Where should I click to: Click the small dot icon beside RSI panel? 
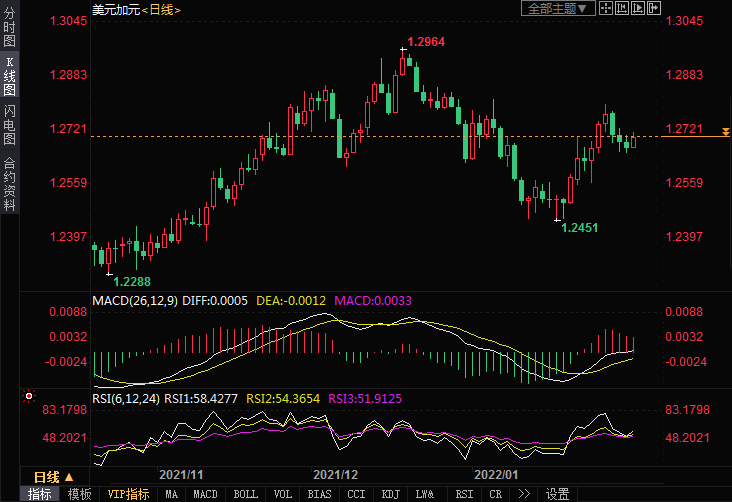tap(28, 397)
